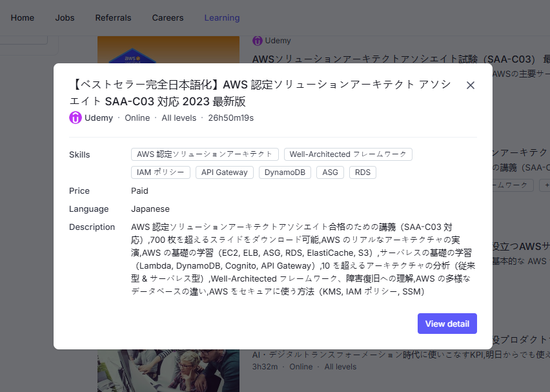Click the team photo thumbnail below the dialog
550x392 pixels.
(168, 371)
